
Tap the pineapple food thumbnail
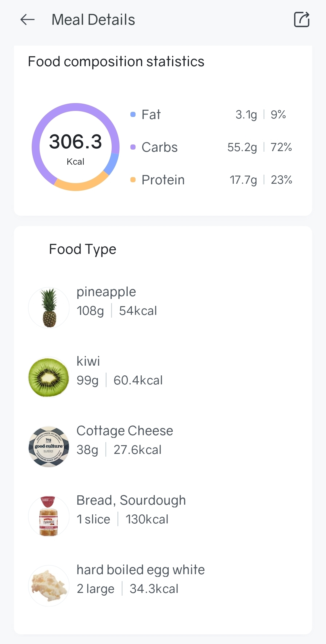pos(49,308)
